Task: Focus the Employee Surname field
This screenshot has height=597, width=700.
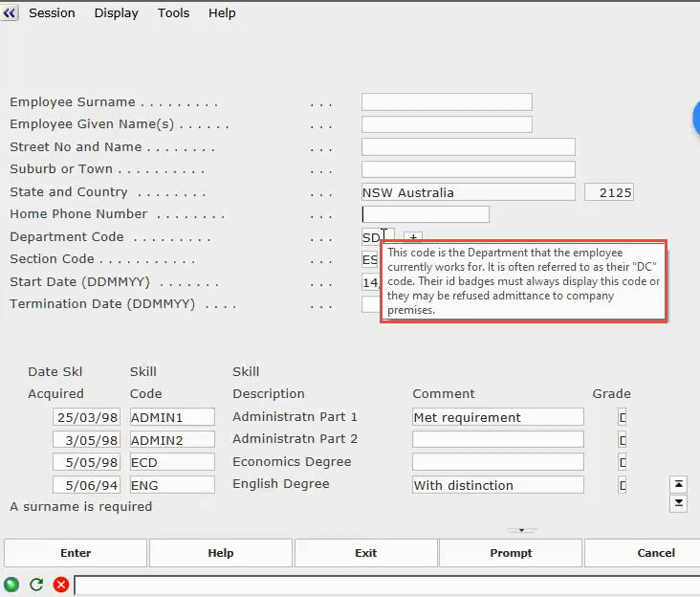Action: (x=447, y=101)
